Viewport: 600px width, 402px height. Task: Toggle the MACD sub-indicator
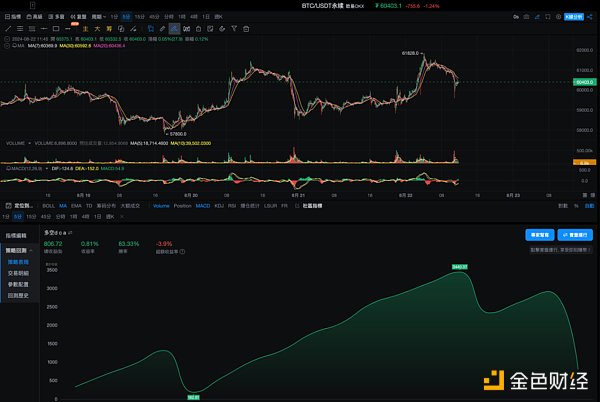pos(203,206)
